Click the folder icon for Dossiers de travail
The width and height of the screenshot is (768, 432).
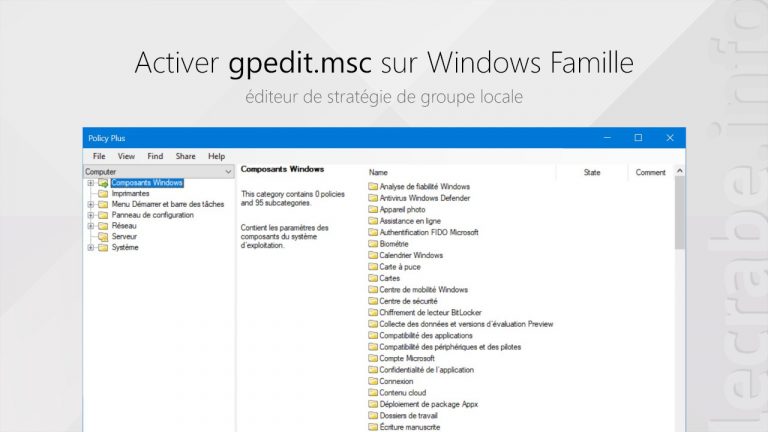pyautogui.click(x=373, y=416)
